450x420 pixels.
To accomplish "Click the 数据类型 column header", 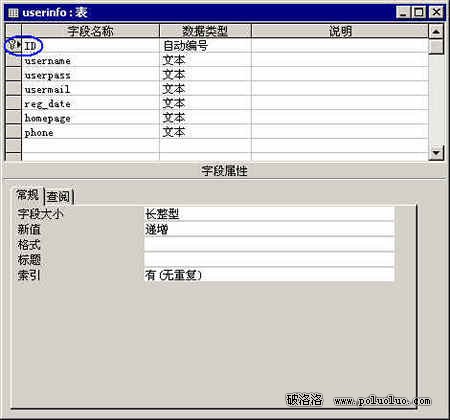I will [x=205, y=31].
